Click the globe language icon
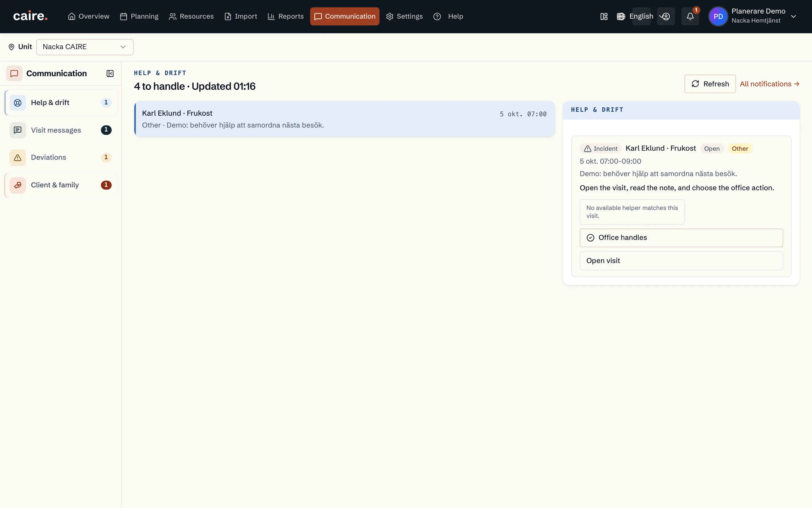Screen dimensions: 812x508 pyautogui.click(x=621, y=16)
